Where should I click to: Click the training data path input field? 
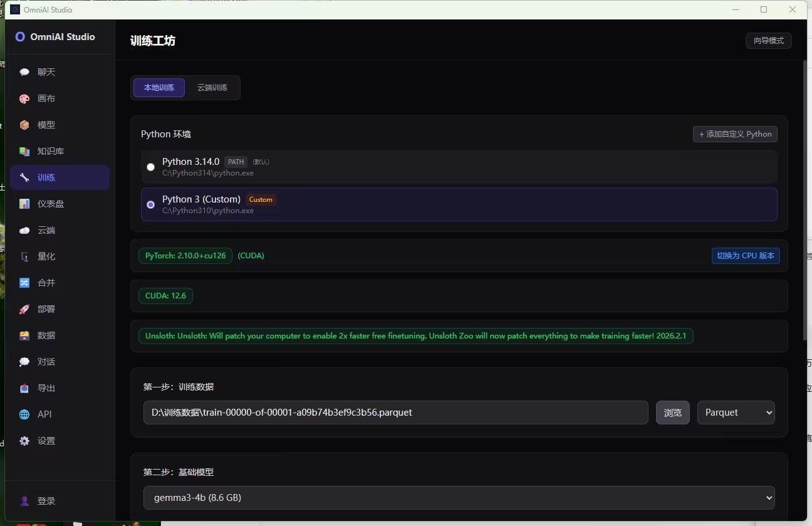(396, 413)
